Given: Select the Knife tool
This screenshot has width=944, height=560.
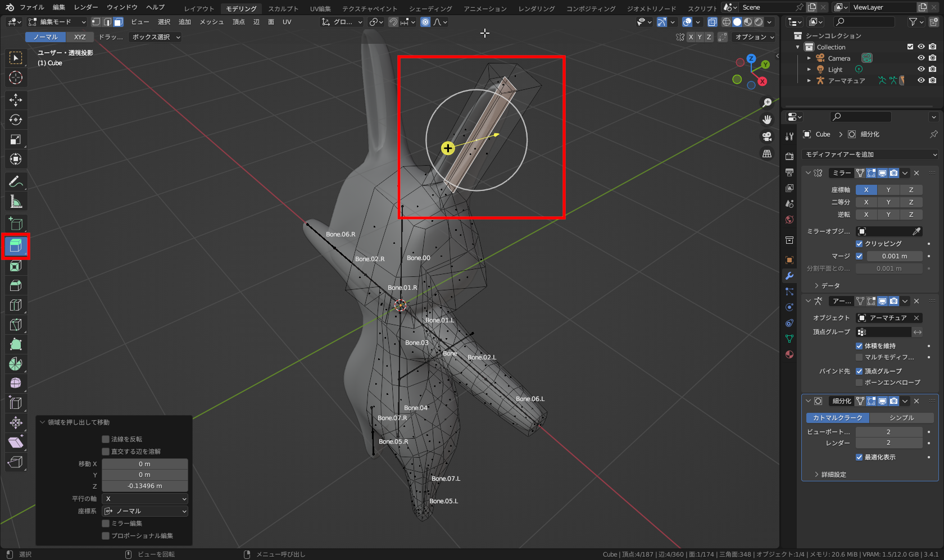Looking at the screenshot, I should click(x=16, y=325).
